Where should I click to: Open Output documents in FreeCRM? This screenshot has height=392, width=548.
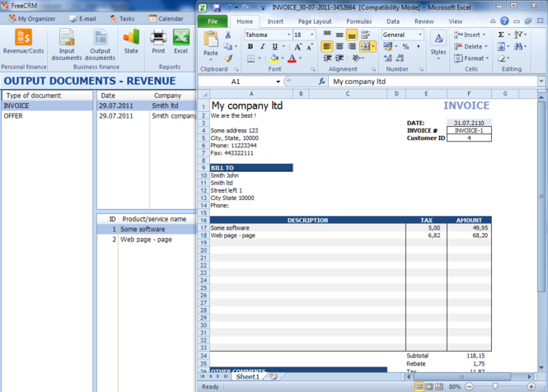[x=100, y=44]
